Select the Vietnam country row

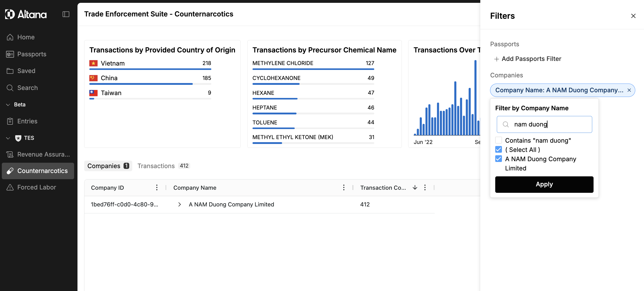click(150, 65)
